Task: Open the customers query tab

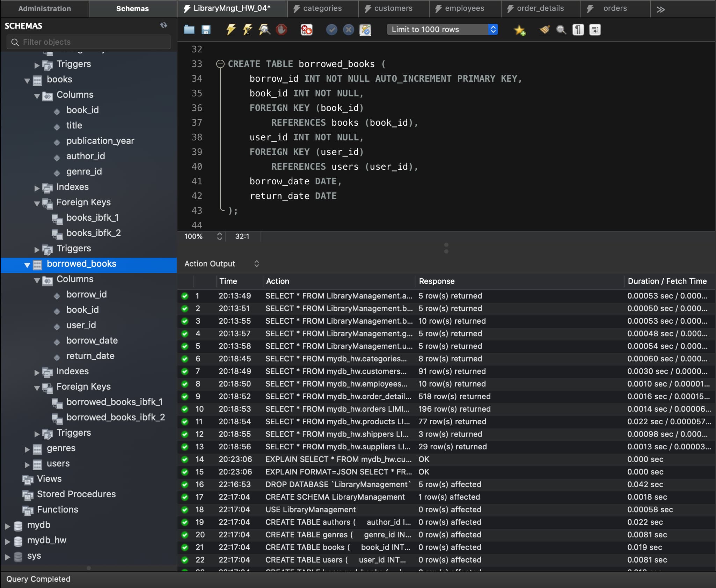Action: coord(393,8)
